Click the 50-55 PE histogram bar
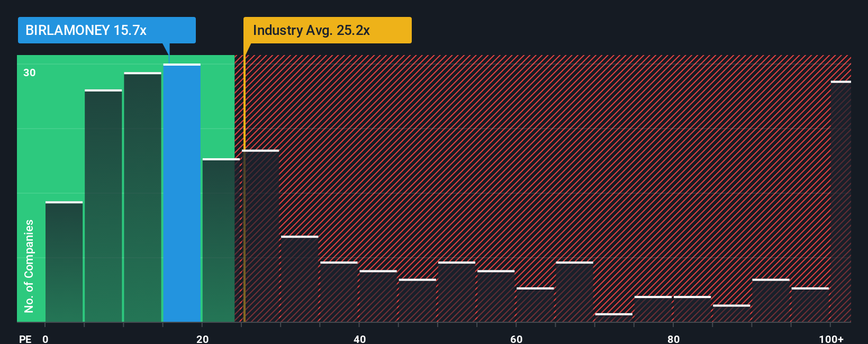Image resolution: width=868 pixels, height=344 pixels. [x=457, y=292]
